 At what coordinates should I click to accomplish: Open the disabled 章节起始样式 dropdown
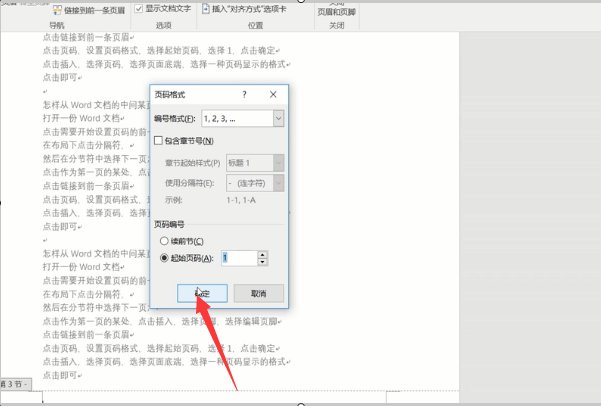(279, 163)
